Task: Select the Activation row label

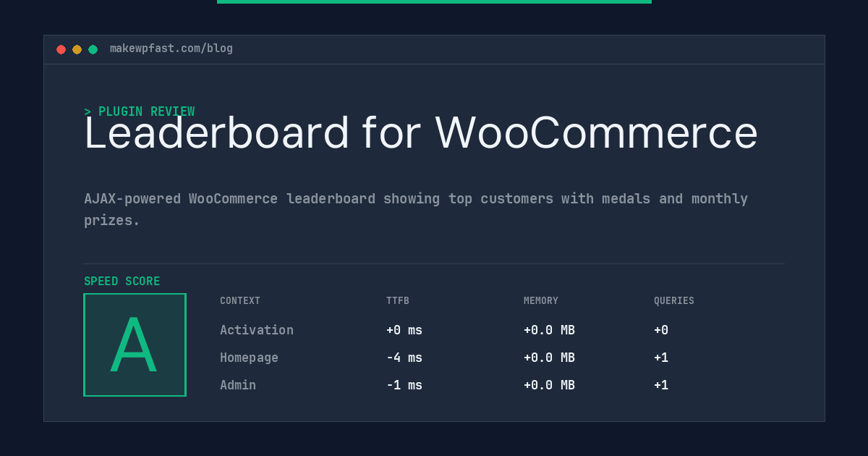Action: click(257, 330)
